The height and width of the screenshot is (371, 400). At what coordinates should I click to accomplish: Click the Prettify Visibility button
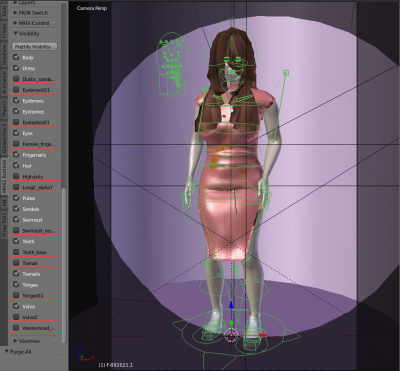click(x=35, y=47)
